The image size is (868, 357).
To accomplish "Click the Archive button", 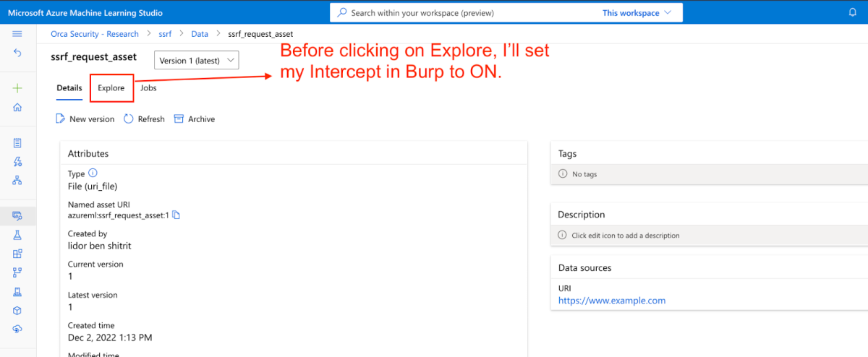I will (195, 119).
